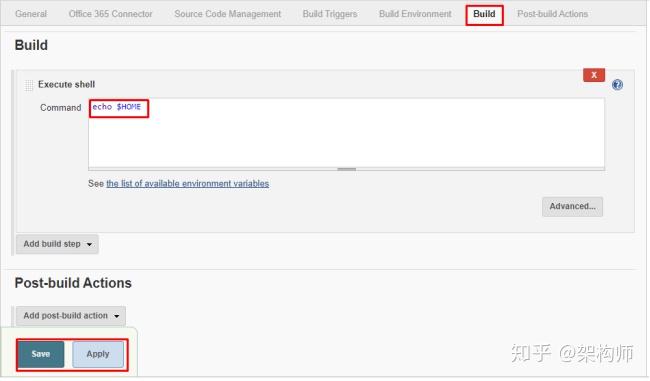
Task: Switch to the General tab
Action: click(31, 14)
